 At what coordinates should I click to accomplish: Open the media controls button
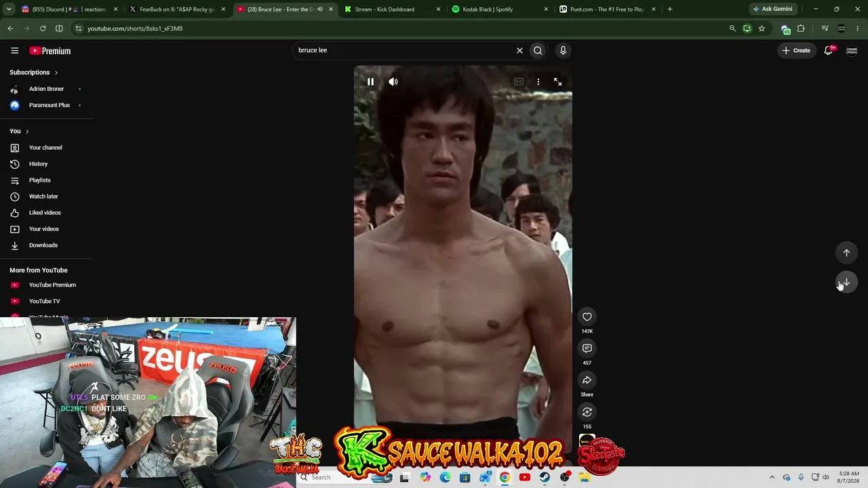coord(825,28)
